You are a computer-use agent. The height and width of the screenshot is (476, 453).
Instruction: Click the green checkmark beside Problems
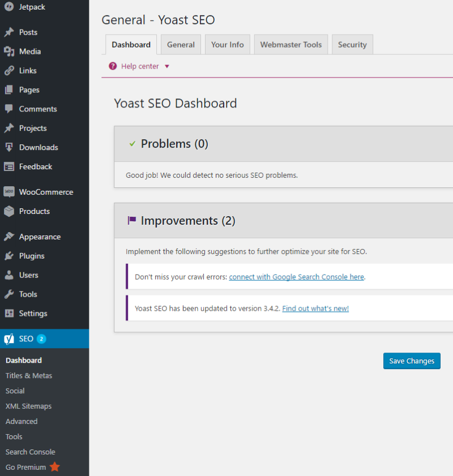133,144
